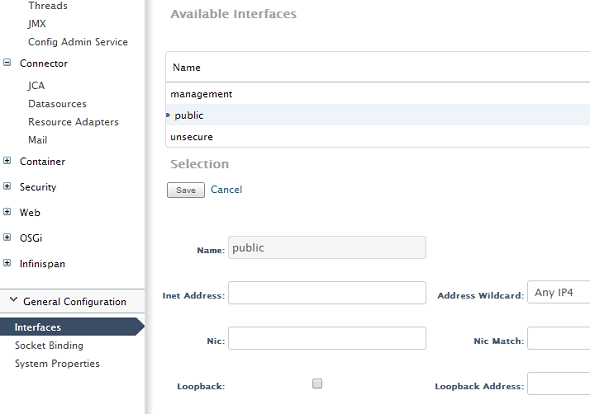Open System Properties page
590x414 pixels.
[57, 364]
